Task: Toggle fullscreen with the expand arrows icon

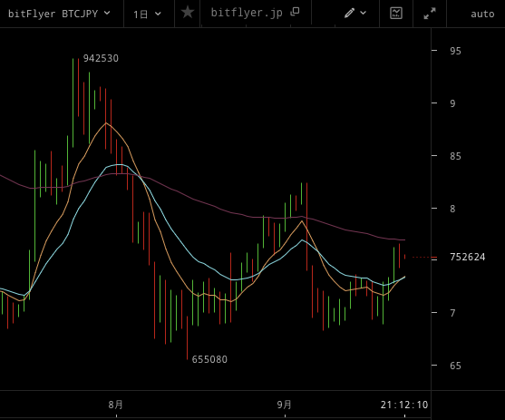Action: (x=430, y=14)
